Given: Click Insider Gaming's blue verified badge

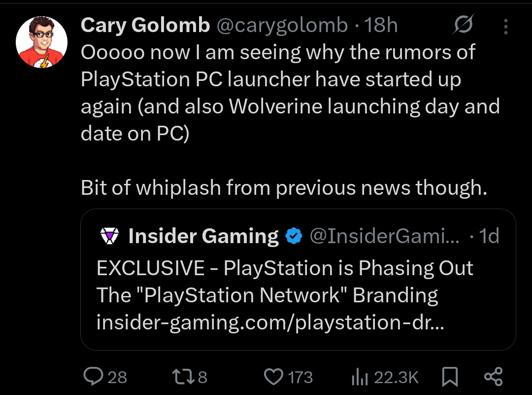Looking at the screenshot, I should pos(294,237).
